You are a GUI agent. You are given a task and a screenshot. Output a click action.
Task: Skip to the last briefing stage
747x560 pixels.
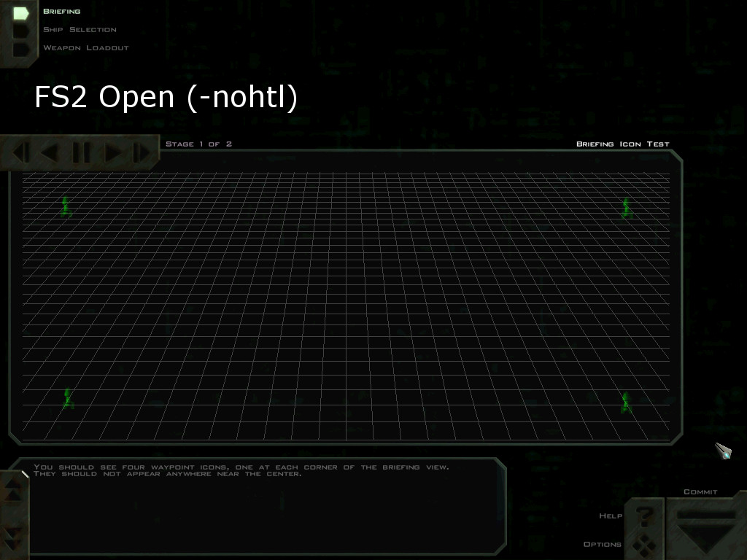click(142, 152)
